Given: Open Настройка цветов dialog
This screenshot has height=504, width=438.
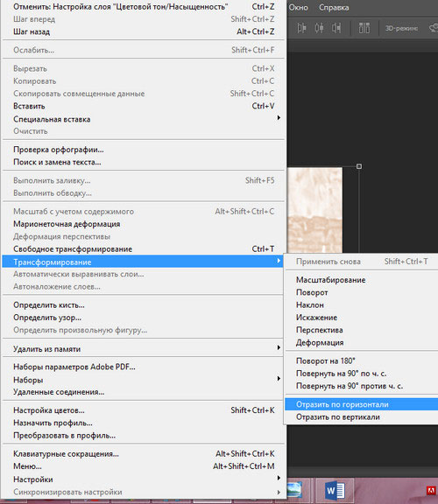Looking at the screenshot, I should 143,410.
